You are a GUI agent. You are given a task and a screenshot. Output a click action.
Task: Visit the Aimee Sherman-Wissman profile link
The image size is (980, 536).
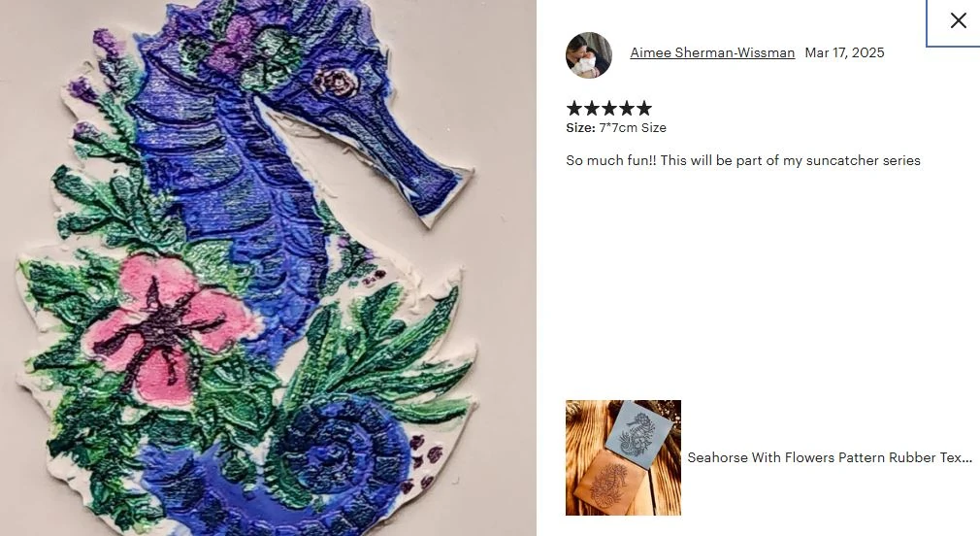point(712,53)
